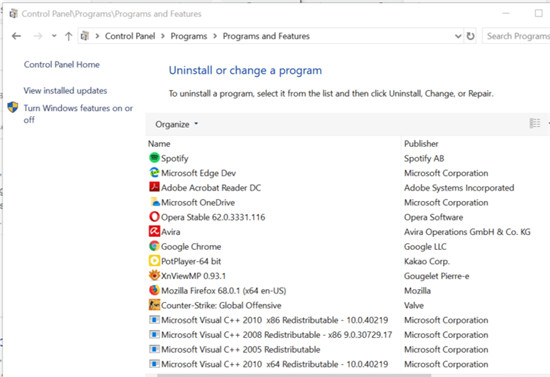This screenshot has width=550, height=377.
Task: Open Turn Windows features on or off
Action: (x=78, y=114)
